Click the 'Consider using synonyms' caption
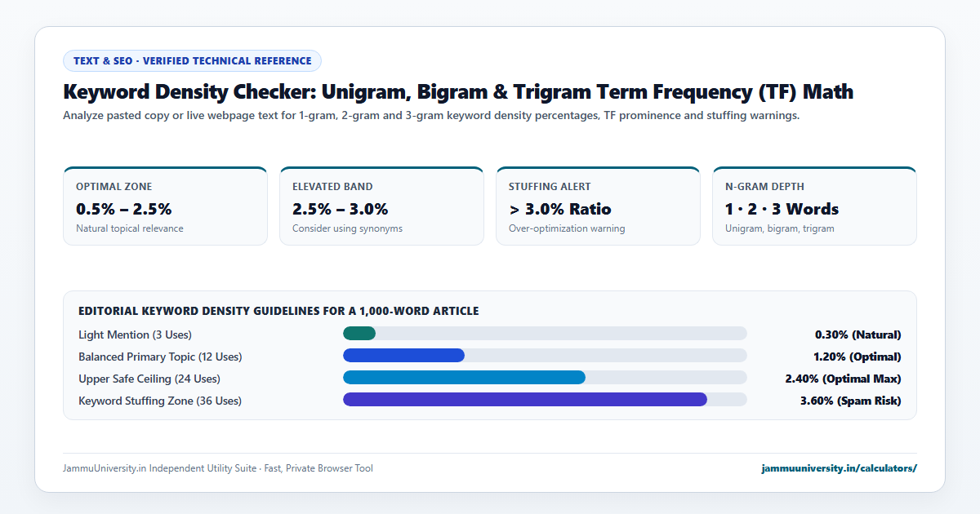Viewport: 980px width, 514px height. (x=348, y=228)
